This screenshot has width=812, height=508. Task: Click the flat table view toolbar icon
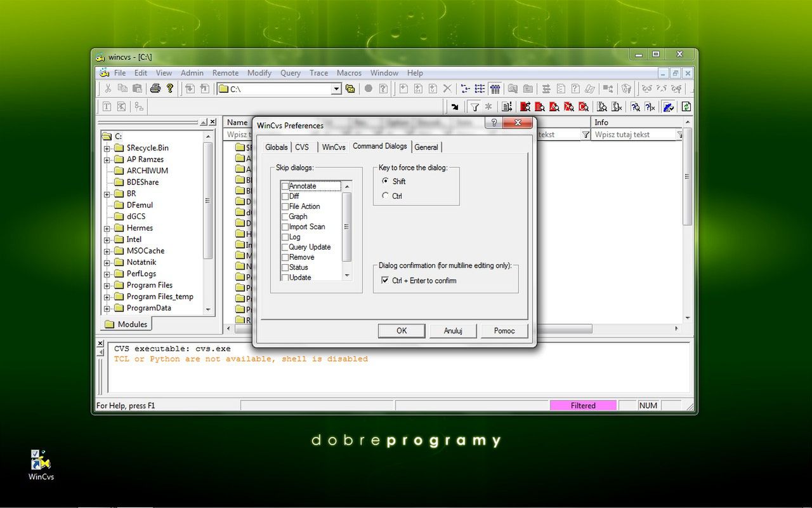coord(495,89)
